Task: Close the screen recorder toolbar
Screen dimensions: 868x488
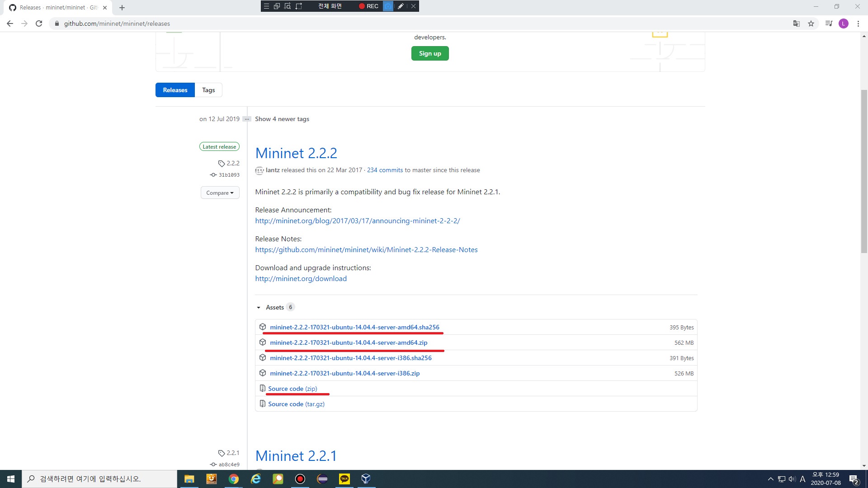Action: pos(413,6)
